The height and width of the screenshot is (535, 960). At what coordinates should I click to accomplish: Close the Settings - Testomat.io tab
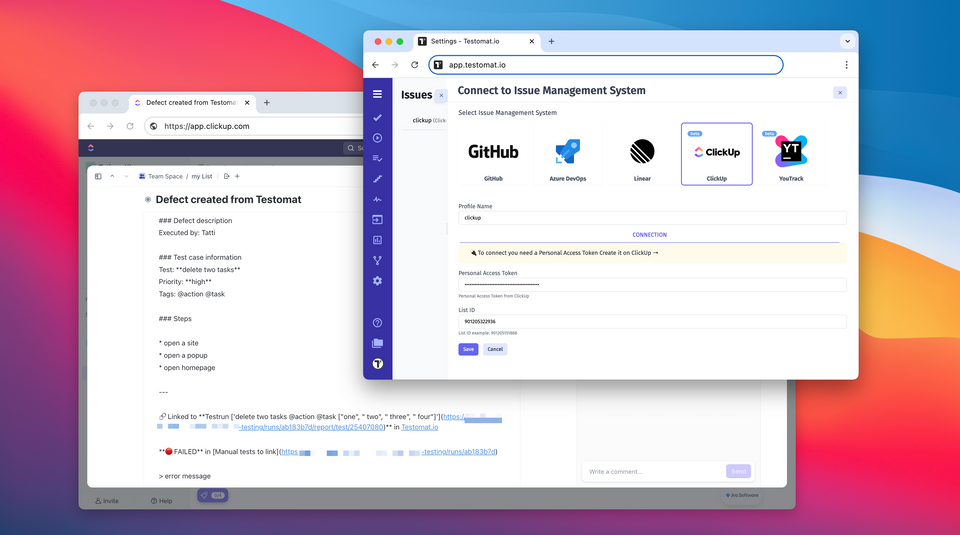(x=531, y=42)
